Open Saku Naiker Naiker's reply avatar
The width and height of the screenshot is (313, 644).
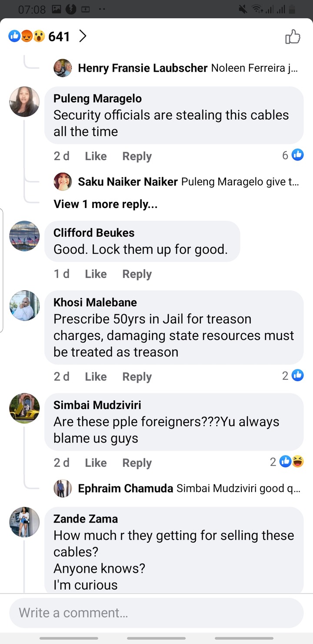(63, 182)
